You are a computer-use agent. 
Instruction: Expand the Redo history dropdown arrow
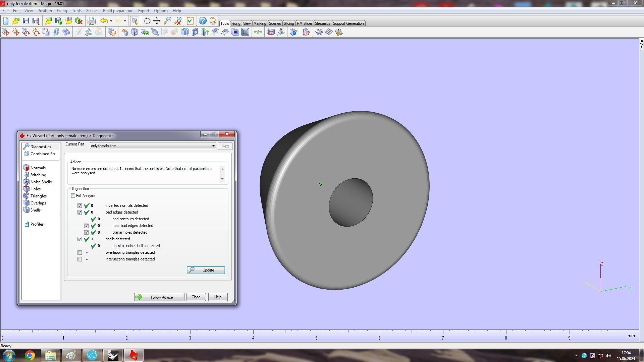[125, 21]
